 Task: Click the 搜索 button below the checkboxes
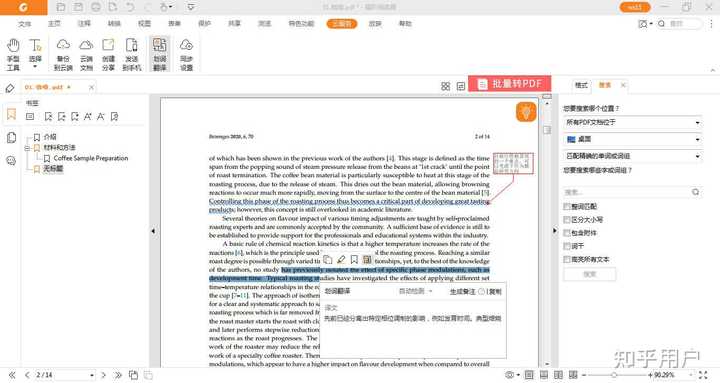point(590,274)
